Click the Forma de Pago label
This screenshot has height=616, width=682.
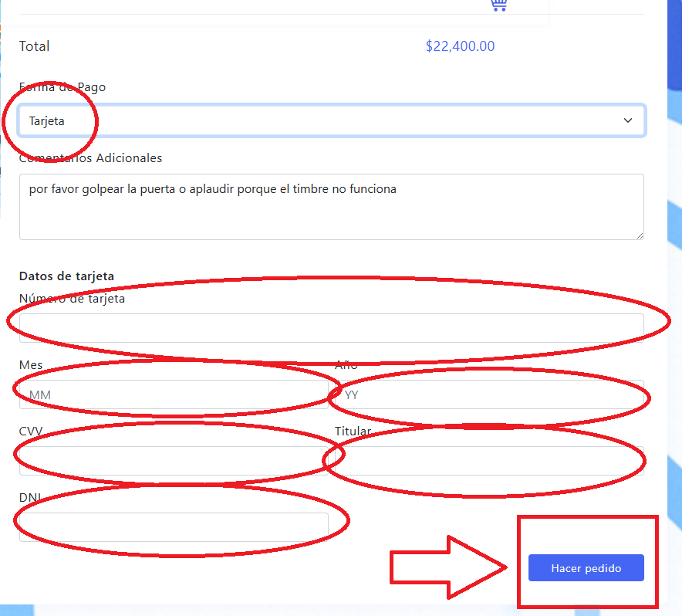(62, 87)
